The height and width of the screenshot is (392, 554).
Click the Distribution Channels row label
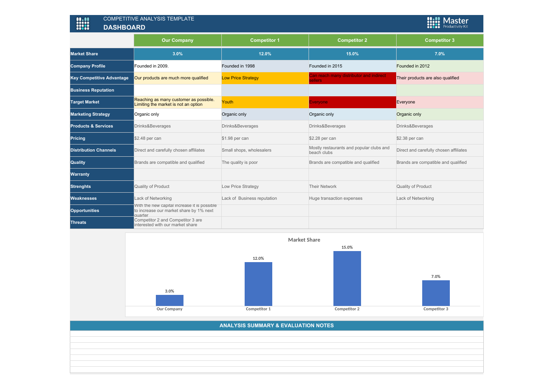click(102, 150)
